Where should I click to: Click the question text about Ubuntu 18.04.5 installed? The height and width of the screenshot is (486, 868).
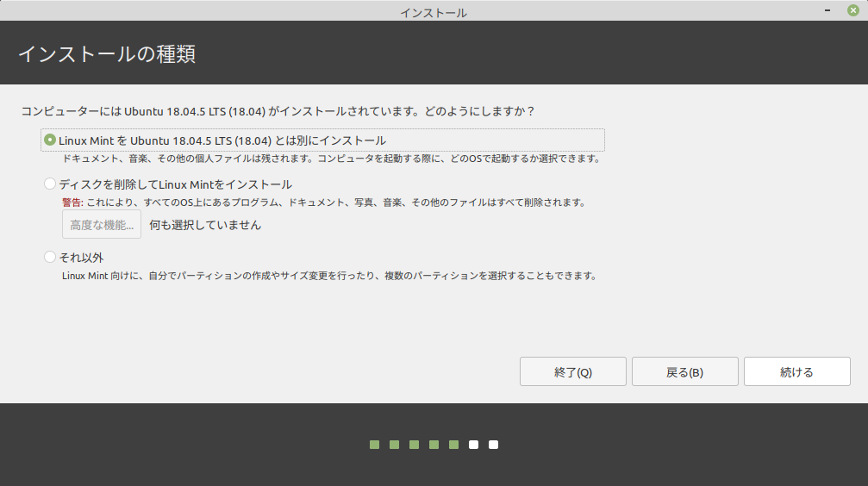coord(278,111)
